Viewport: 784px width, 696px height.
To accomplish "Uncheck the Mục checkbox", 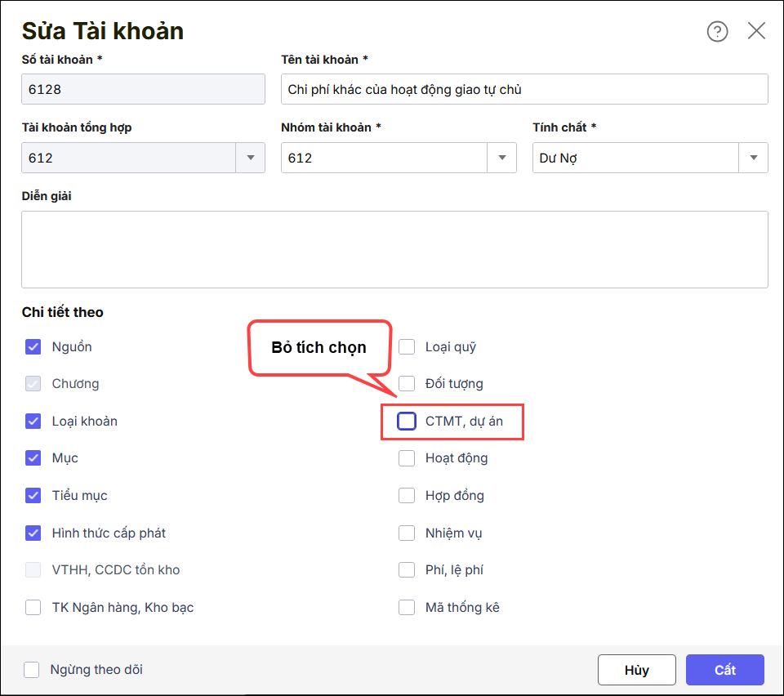I will (x=33, y=458).
